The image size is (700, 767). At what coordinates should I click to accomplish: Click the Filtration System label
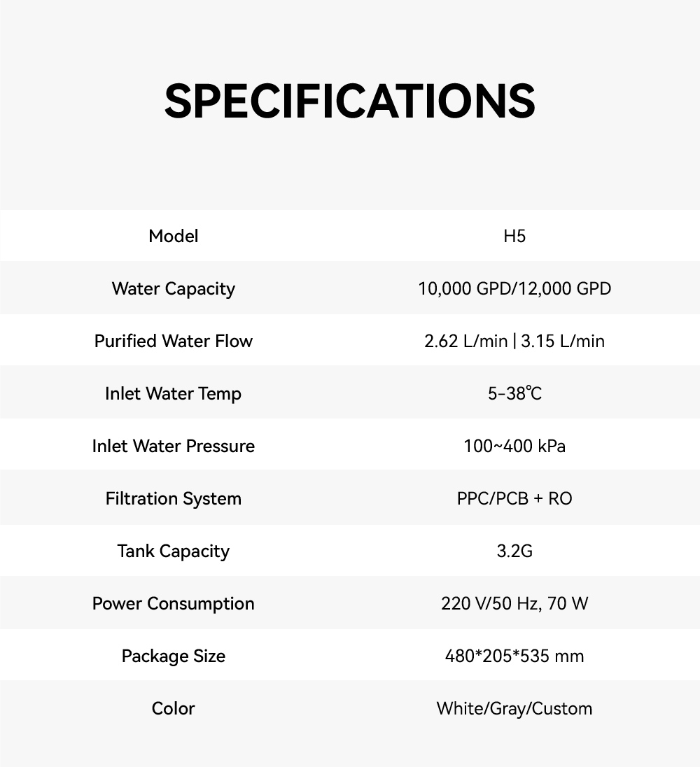pos(174,498)
